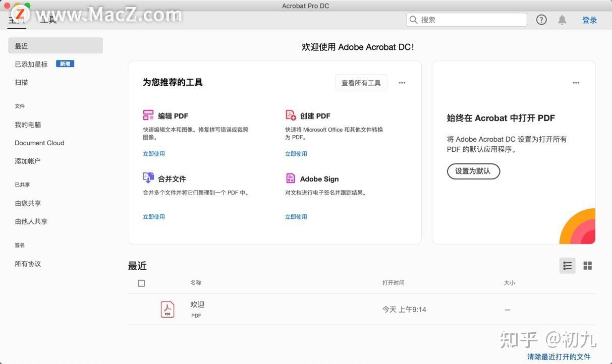612x364 pixels.
Task: Sort recent files by 大小 column header
Action: click(510, 283)
